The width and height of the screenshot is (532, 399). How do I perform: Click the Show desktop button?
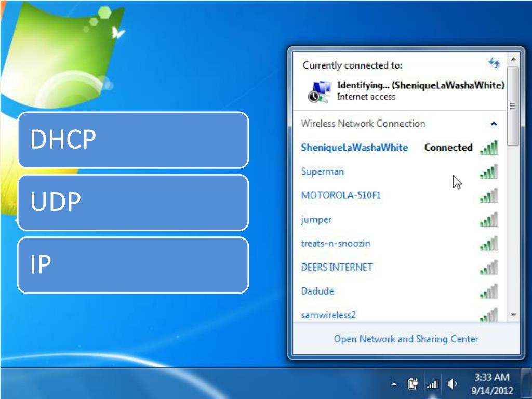tap(527, 383)
